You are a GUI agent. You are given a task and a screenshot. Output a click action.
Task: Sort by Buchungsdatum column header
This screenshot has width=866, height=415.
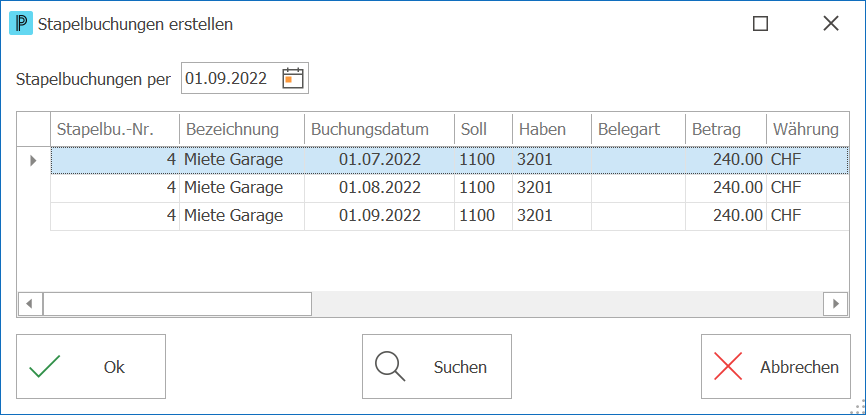379,129
